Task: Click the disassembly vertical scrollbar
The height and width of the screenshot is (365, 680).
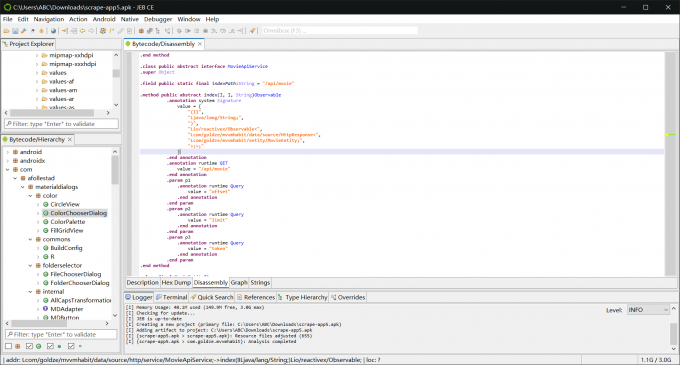Action: [x=670, y=163]
